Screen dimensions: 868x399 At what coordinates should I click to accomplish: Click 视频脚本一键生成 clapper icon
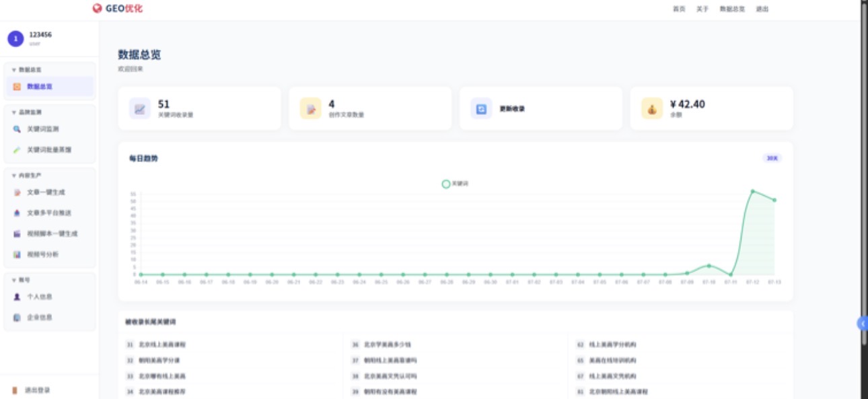(17, 233)
